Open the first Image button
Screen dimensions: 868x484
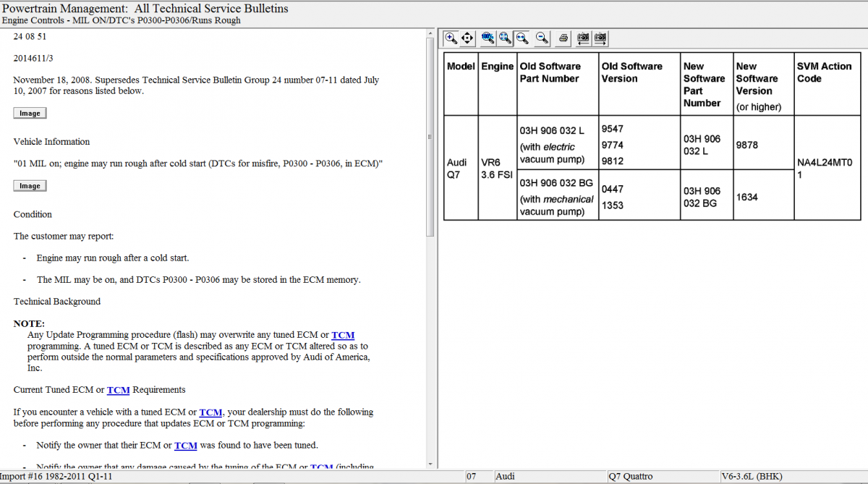[30, 113]
